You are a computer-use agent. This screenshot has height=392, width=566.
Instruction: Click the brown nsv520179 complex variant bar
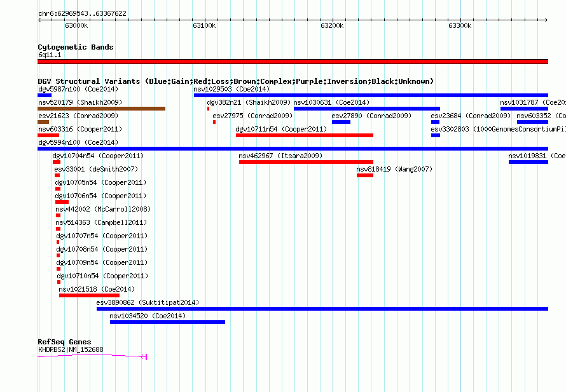101,109
